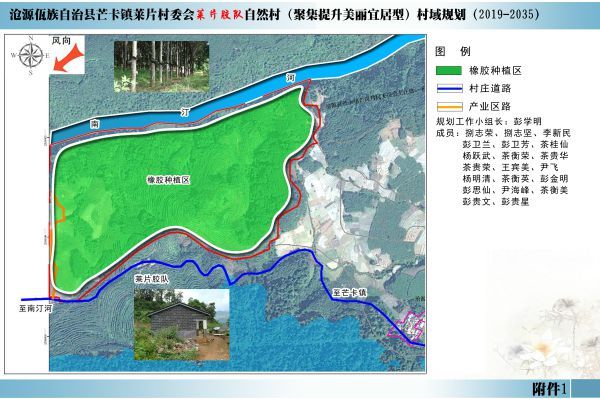The height and width of the screenshot is (399, 600).
Task: Click the name 李新民
Action: click(556, 133)
